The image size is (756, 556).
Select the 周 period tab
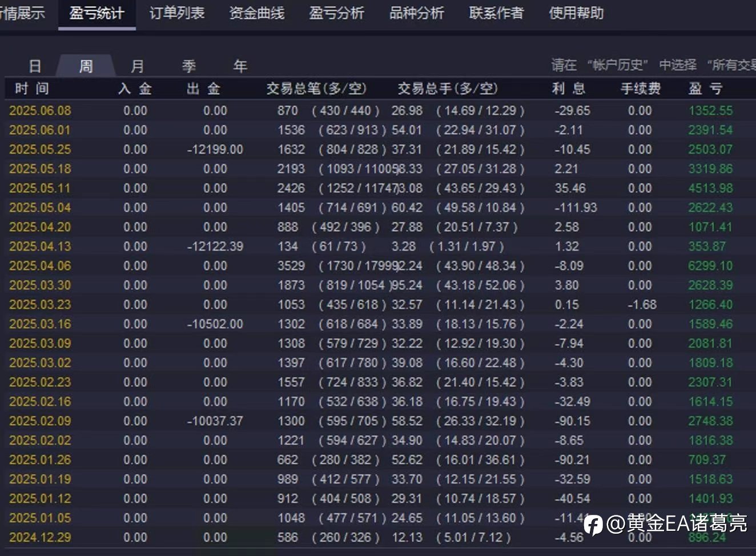pos(86,66)
